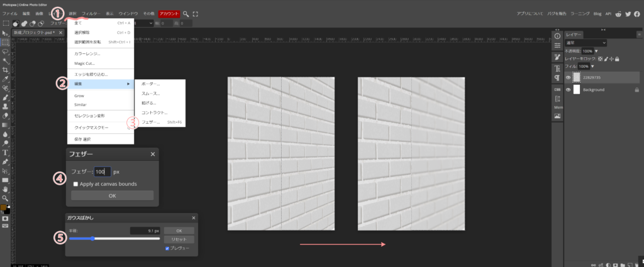The image size is (644, 267).
Task: Open the フィルター menu
Action: (x=91, y=13)
